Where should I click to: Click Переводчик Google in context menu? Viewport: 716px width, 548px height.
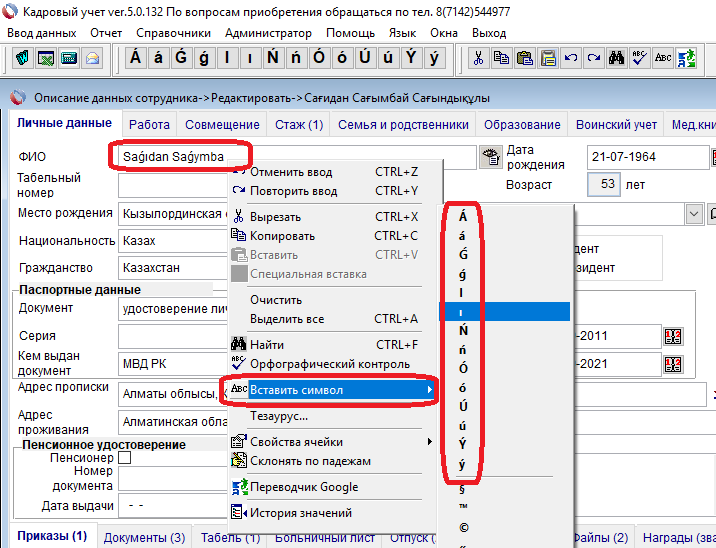pyautogui.click(x=303, y=487)
